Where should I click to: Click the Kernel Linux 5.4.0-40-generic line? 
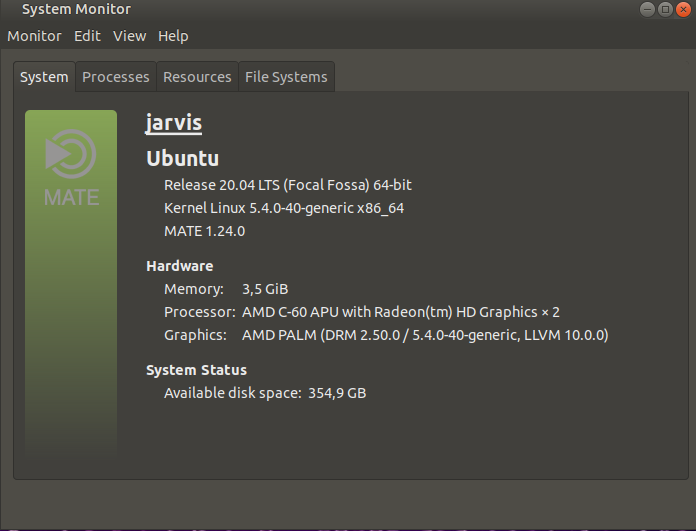284,208
